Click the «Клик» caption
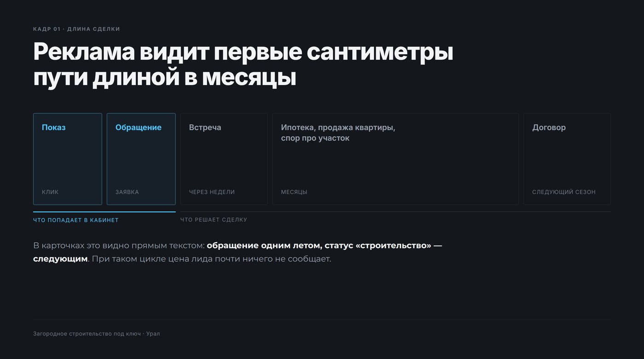The width and height of the screenshot is (644, 359). 50,192
